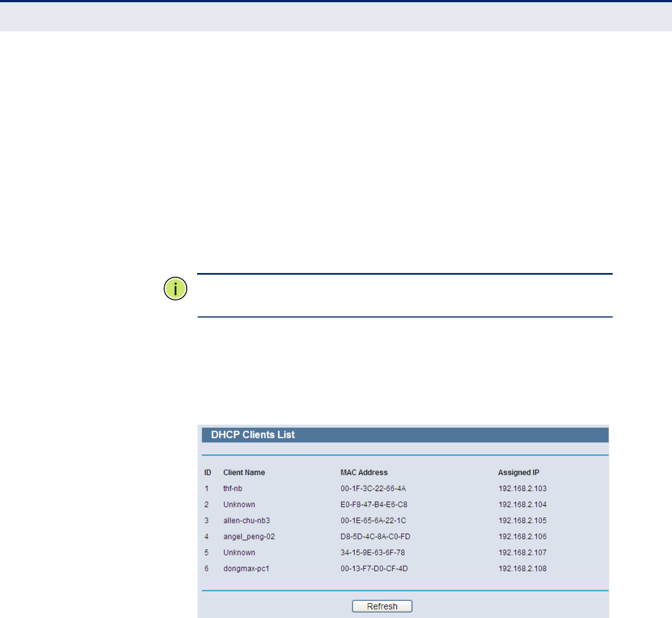The height and width of the screenshot is (618, 672).
Task: Click the Client Name column header
Action: (244, 472)
